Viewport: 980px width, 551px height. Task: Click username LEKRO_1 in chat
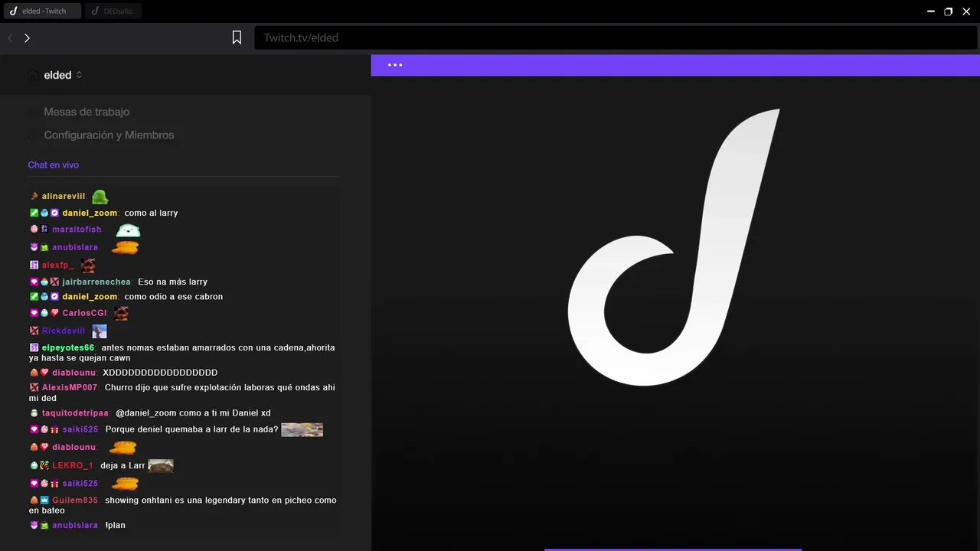click(73, 465)
